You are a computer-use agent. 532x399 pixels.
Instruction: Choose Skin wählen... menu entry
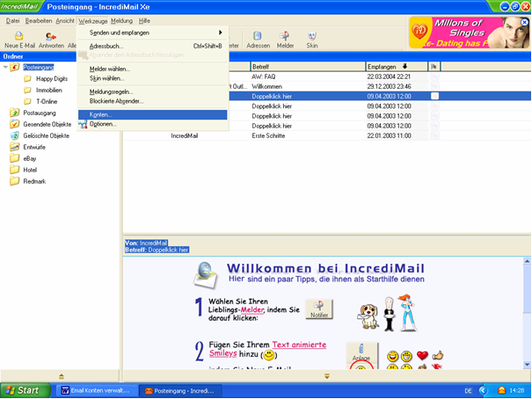click(153, 78)
